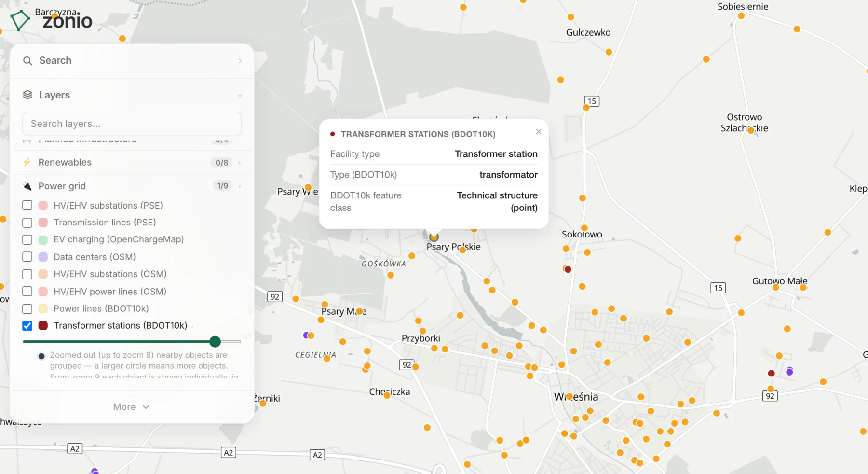Viewport: 868px width, 474px height.
Task: Collapse the Layers panel chevron
Action: tap(240, 96)
